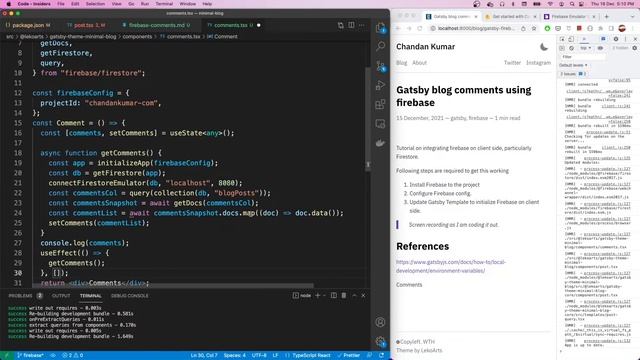
Task: Close the bottom terminal panel
Action: tap(363, 296)
